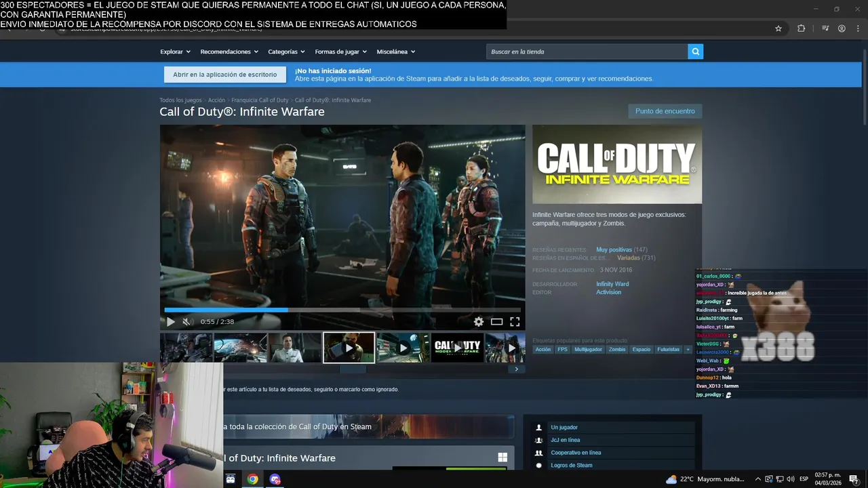868x488 pixels.
Task: Select the Zombis tag
Action: pyautogui.click(x=617, y=350)
